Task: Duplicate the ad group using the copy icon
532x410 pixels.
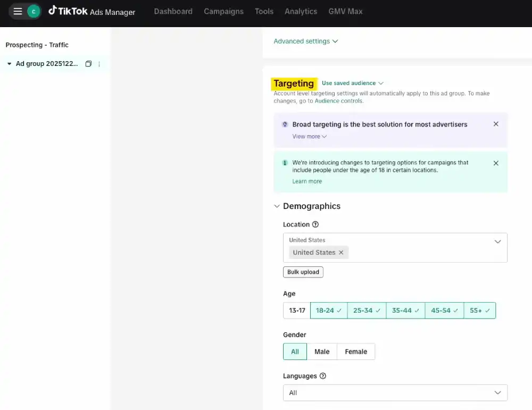Action: coord(88,63)
